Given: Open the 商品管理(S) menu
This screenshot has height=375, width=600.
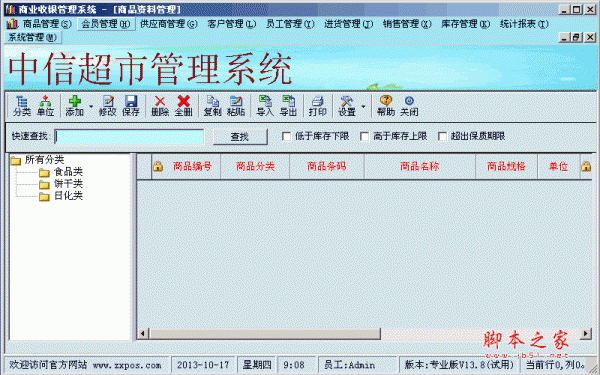Looking at the screenshot, I should pos(47,24).
